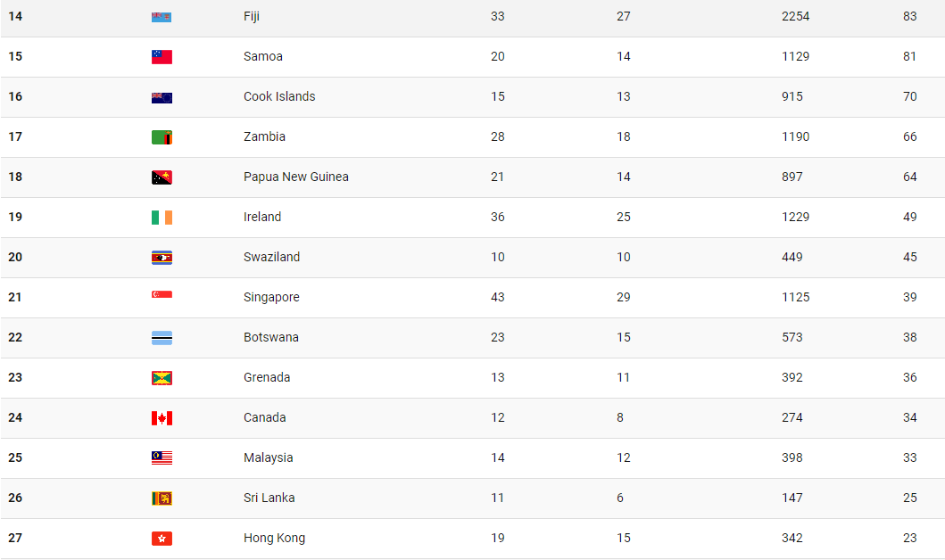Image resolution: width=945 pixels, height=560 pixels.
Task: Click the Malaysia flag icon
Action: (162, 458)
